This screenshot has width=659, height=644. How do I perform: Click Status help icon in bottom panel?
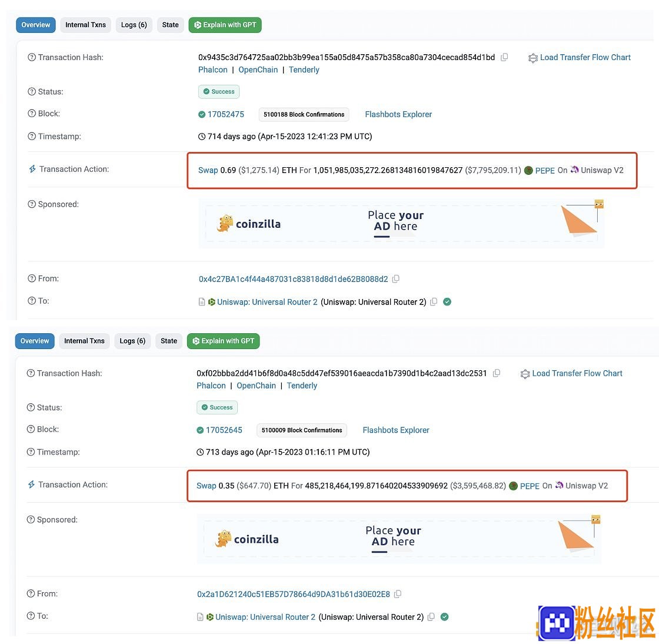point(31,407)
